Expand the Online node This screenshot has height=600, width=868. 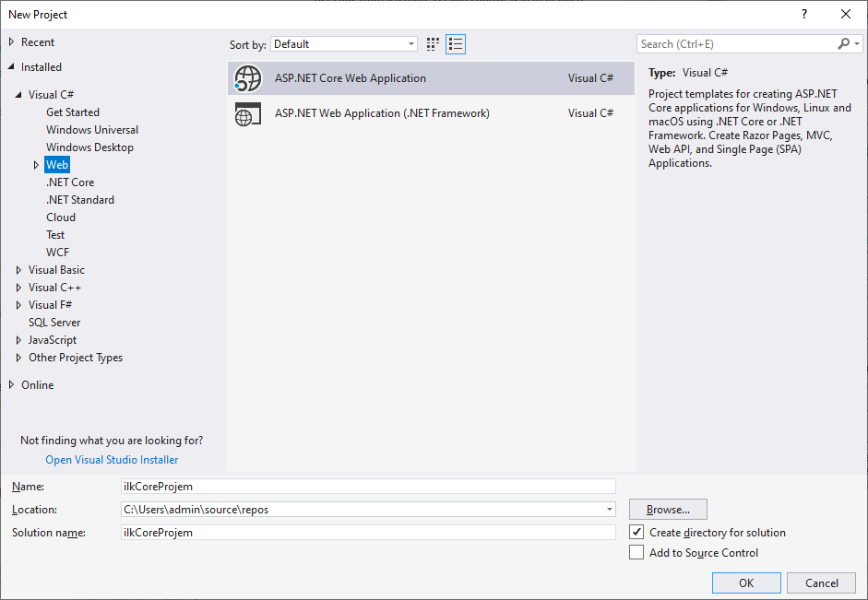[x=12, y=385]
